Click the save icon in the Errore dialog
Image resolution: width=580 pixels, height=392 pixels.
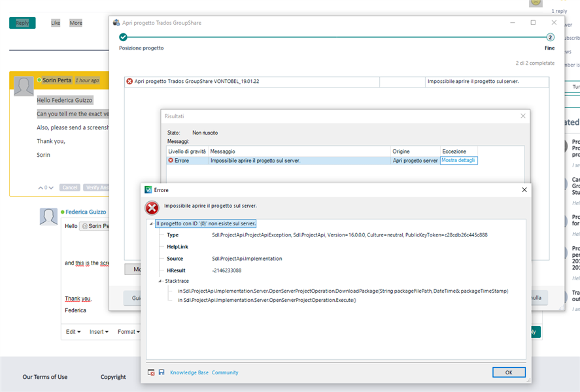pyautogui.click(x=162, y=372)
